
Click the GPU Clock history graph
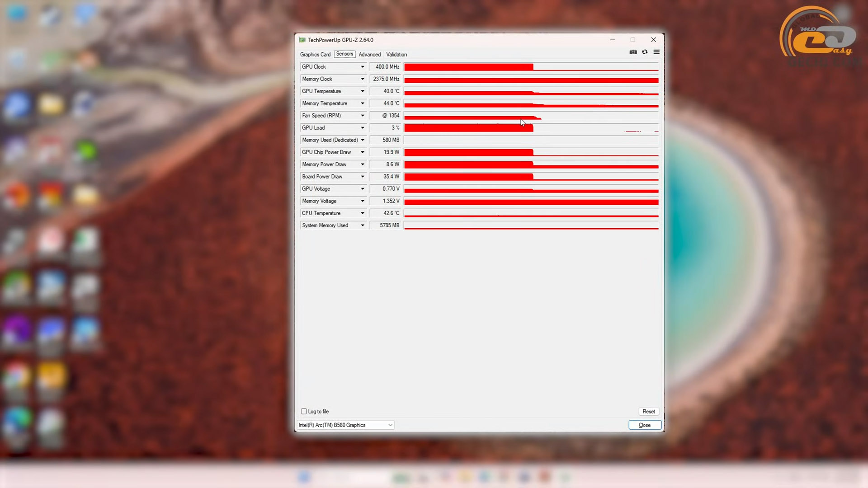(531, 67)
